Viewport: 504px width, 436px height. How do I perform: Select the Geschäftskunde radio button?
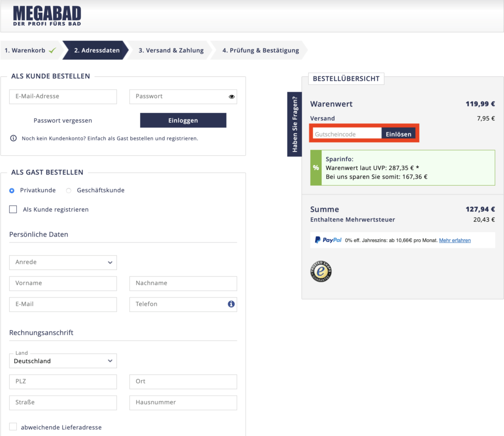pos(68,191)
